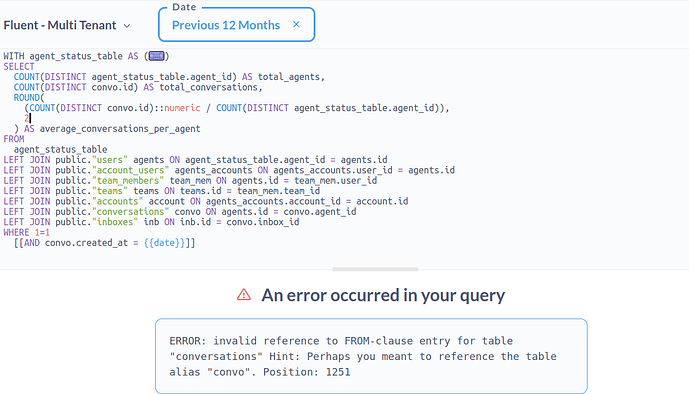Click "total_agents," in the SELECT clause
The width and height of the screenshot is (689, 394).
(291, 77)
